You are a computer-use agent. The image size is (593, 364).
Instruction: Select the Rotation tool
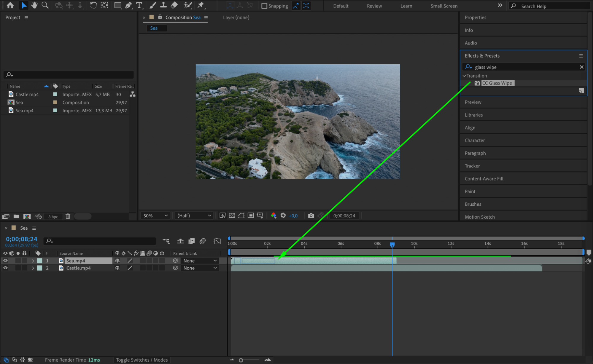(x=93, y=5)
